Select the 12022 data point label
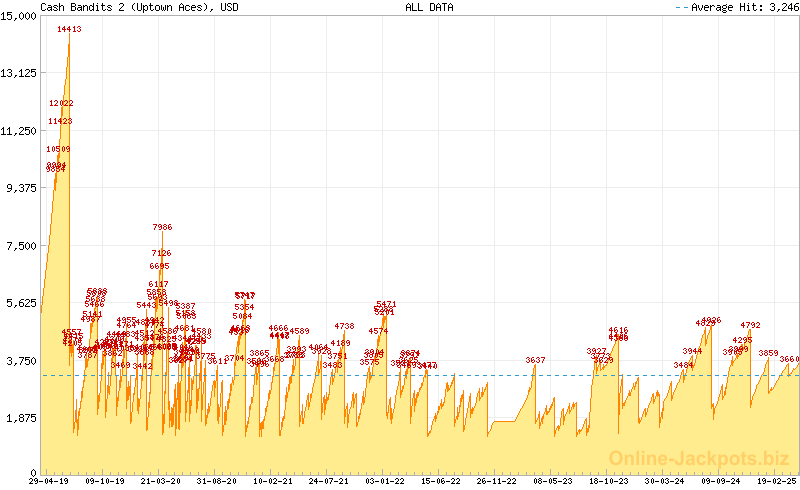This screenshot has height=490, width=800. [x=61, y=104]
